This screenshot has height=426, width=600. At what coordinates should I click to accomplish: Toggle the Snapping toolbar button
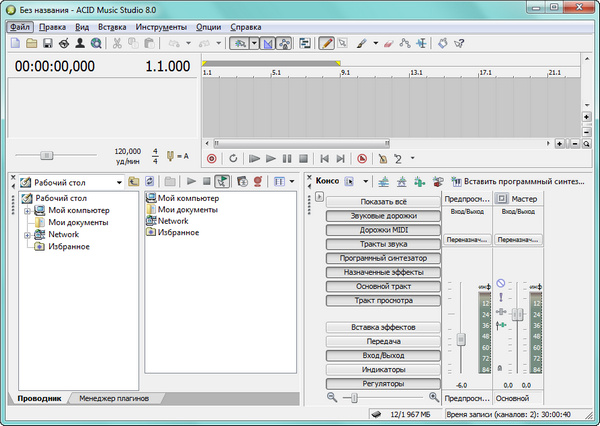pos(267,44)
